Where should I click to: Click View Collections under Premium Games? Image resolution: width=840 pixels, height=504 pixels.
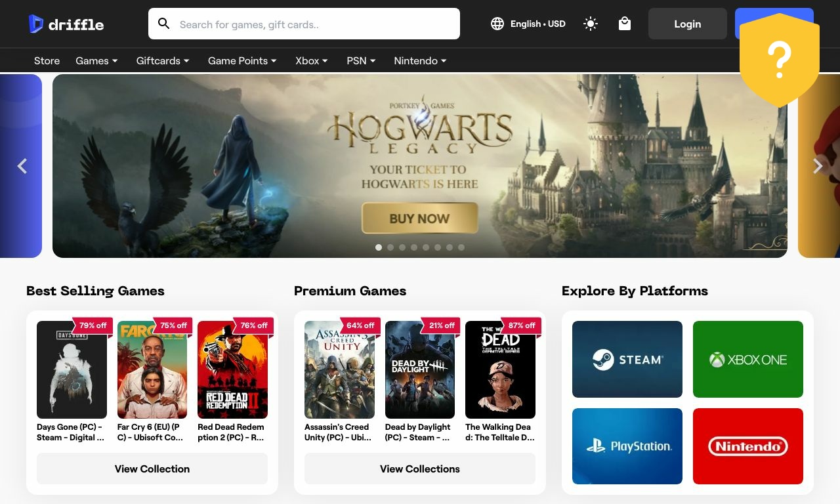click(x=420, y=469)
